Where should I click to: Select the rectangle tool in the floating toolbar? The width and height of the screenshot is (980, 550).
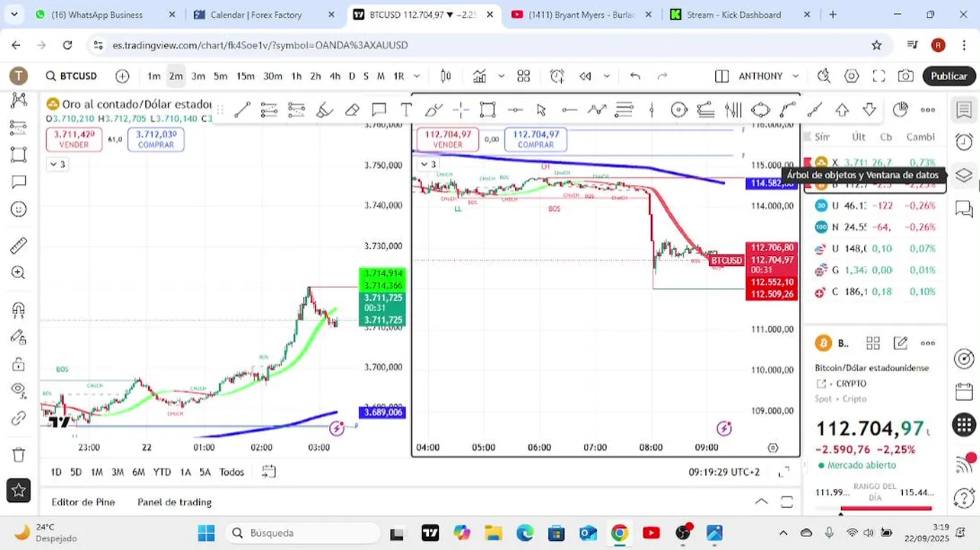488,110
